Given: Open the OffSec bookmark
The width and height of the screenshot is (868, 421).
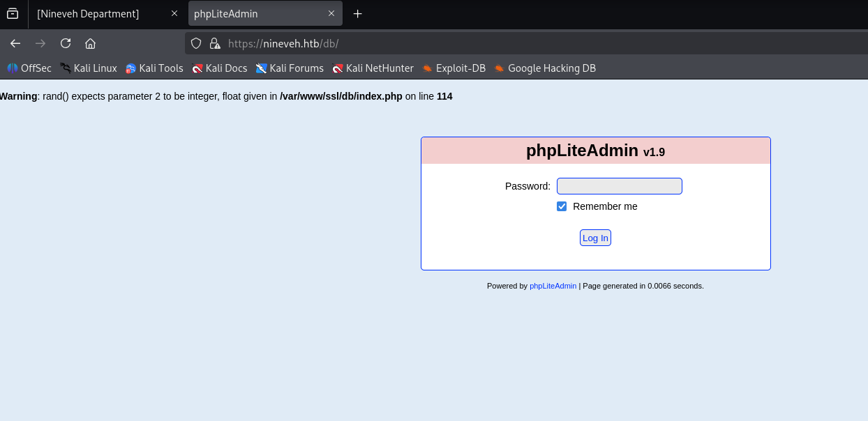Looking at the screenshot, I should point(29,68).
